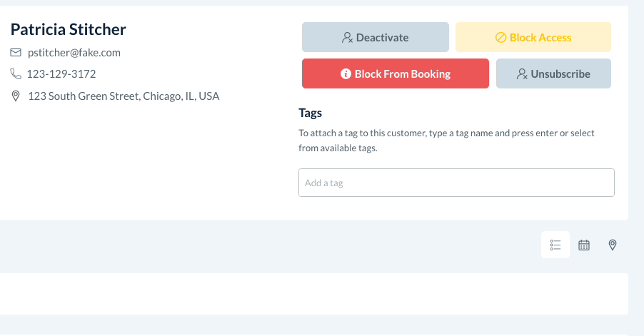Image resolution: width=644 pixels, height=336 pixels.
Task: Unsubscribe Patricia Stitcher
Action: 553,73
